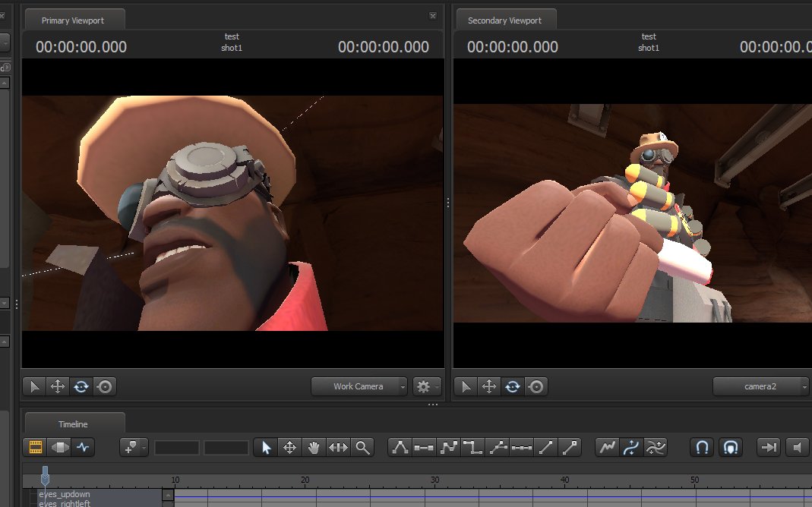The height and width of the screenshot is (507, 812).
Task: Click the timeline playhead marker
Action: tap(45, 475)
